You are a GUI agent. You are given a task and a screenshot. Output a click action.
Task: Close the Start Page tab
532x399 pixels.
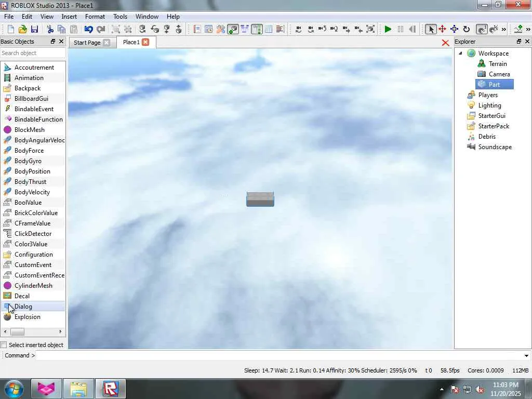(x=106, y=43)
